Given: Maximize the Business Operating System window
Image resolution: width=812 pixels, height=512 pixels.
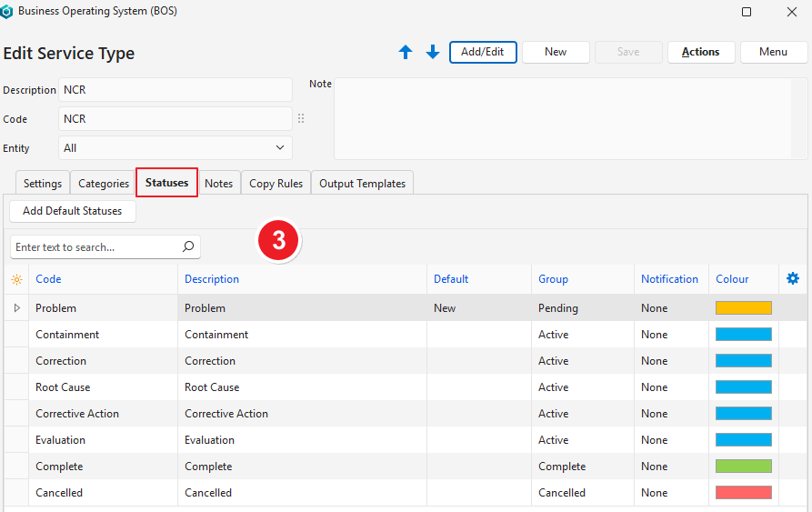Looking at the screenshot, I should pos(747,12).
